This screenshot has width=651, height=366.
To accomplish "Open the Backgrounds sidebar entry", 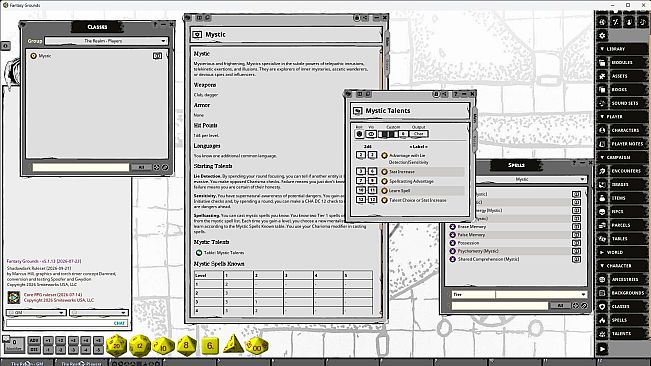I will (622, 293).
